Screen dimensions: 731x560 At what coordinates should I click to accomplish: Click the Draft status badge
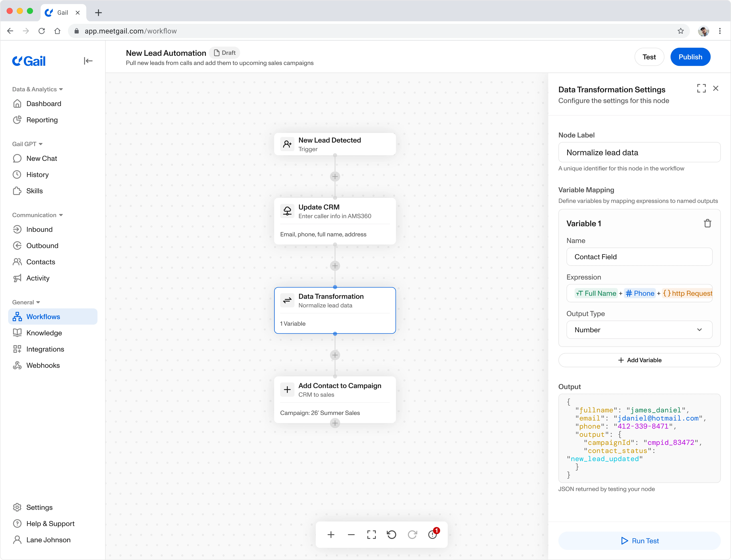tap(225, 53)
